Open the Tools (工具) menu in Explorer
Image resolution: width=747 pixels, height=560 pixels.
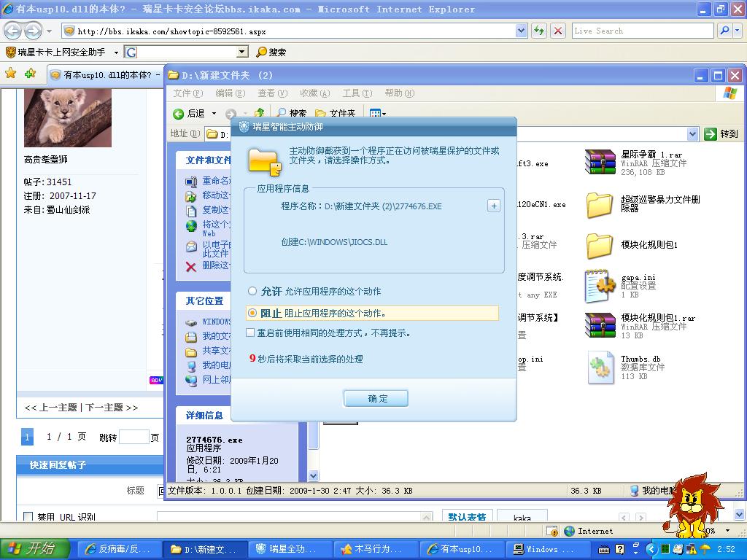357,93
